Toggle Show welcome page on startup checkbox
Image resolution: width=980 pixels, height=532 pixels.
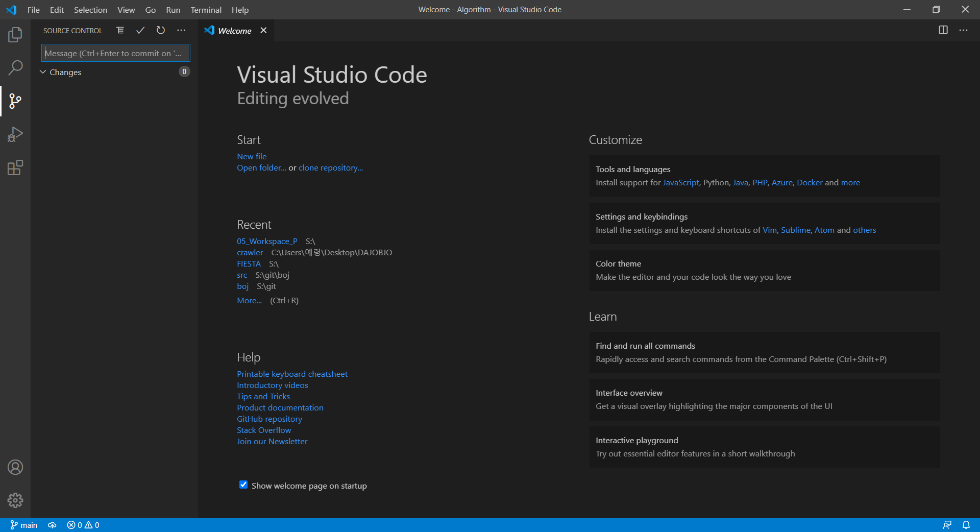click(x=243, y=485)
